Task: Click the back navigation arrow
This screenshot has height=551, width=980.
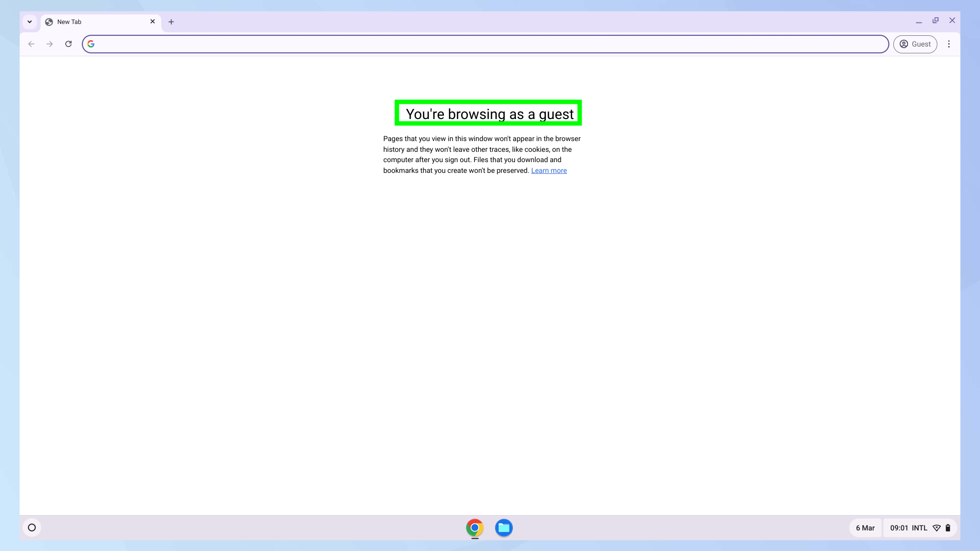Action: (31, 44)
